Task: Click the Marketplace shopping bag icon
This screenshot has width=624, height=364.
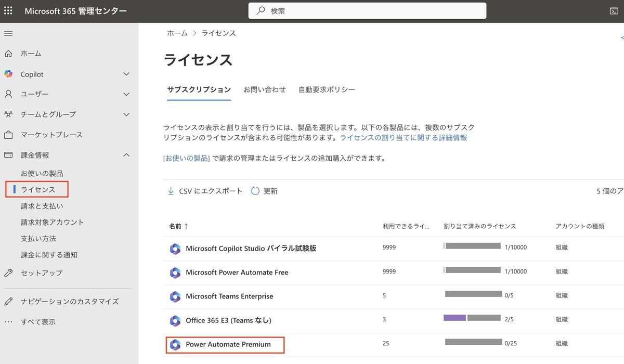Action: tap(8, 135)
